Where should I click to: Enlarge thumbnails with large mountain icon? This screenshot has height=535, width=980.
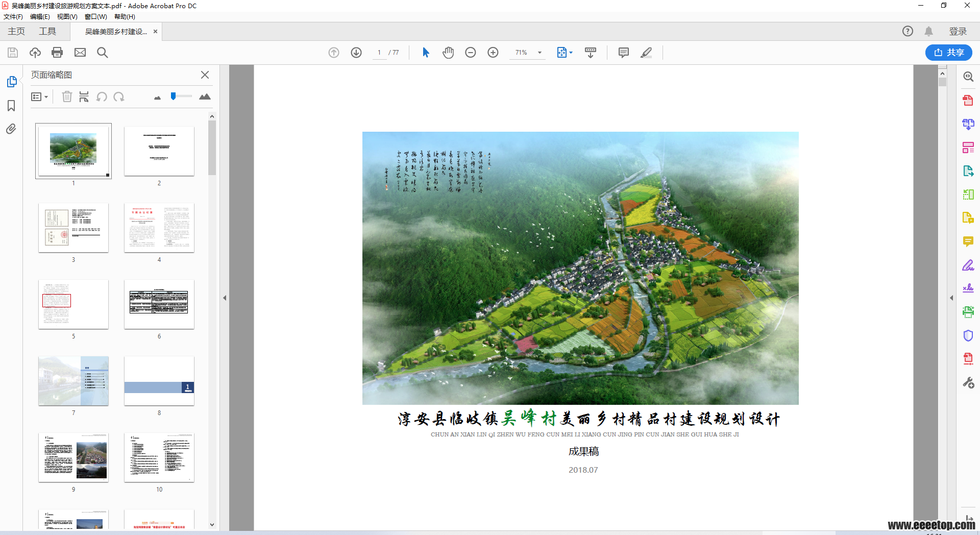tap(205, 96)
